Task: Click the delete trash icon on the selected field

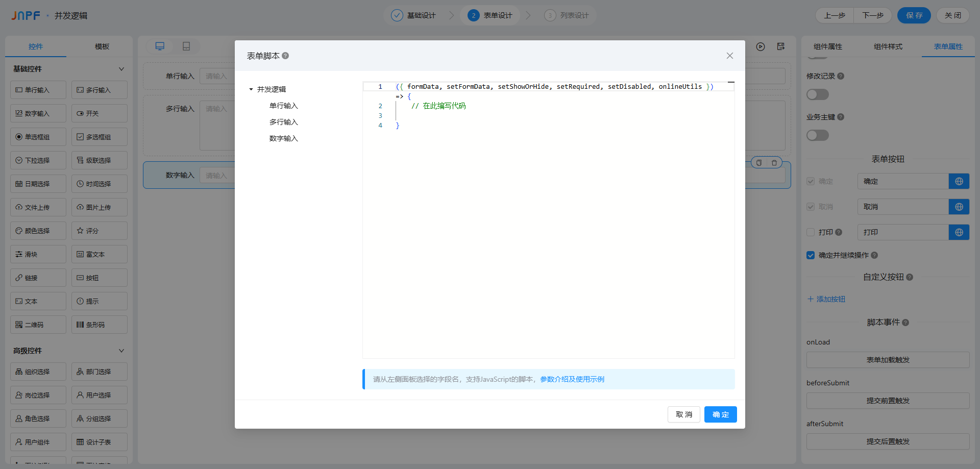Action: [774, 163]
